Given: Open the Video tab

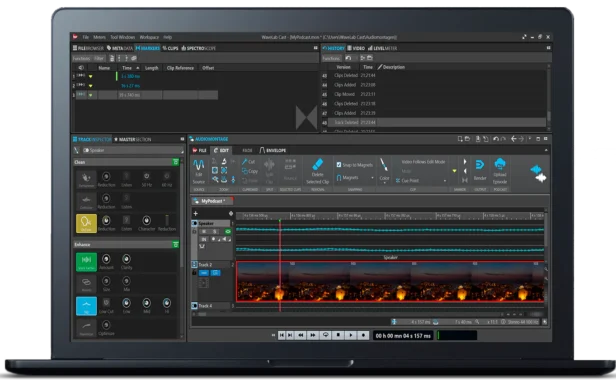Looking at the screenshot, I should point(356,48).
